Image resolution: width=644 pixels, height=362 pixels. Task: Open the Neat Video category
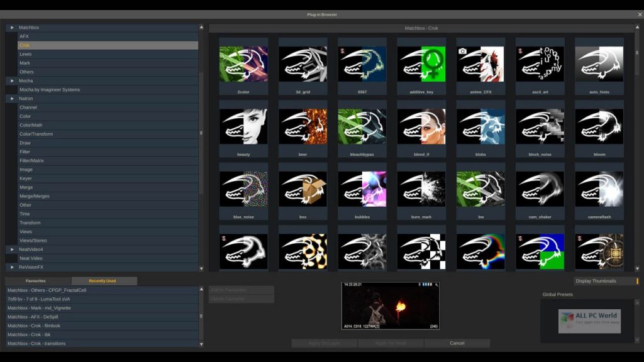coord(108,258)
